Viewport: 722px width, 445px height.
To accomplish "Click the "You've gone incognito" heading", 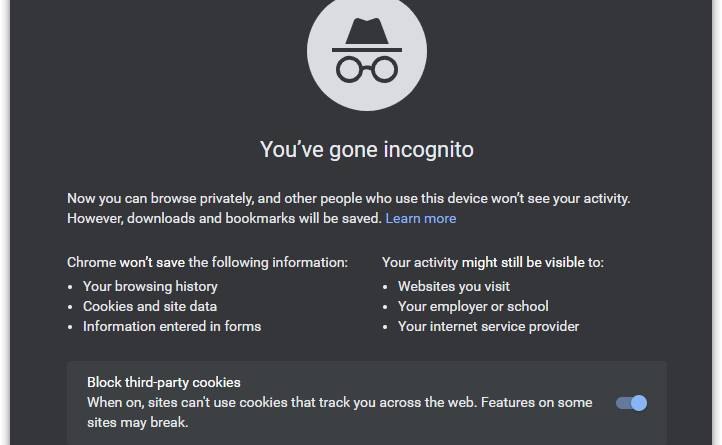I will [x=367, y=150].
